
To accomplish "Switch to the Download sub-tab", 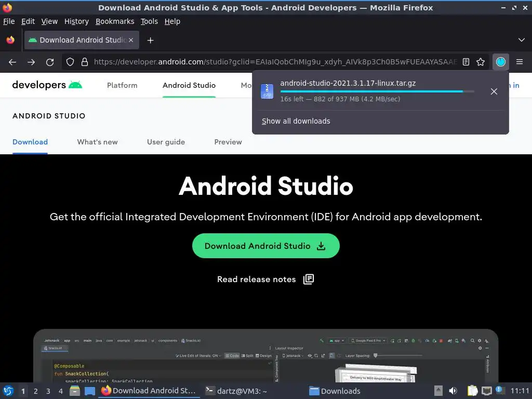I will tap(30, 142).
